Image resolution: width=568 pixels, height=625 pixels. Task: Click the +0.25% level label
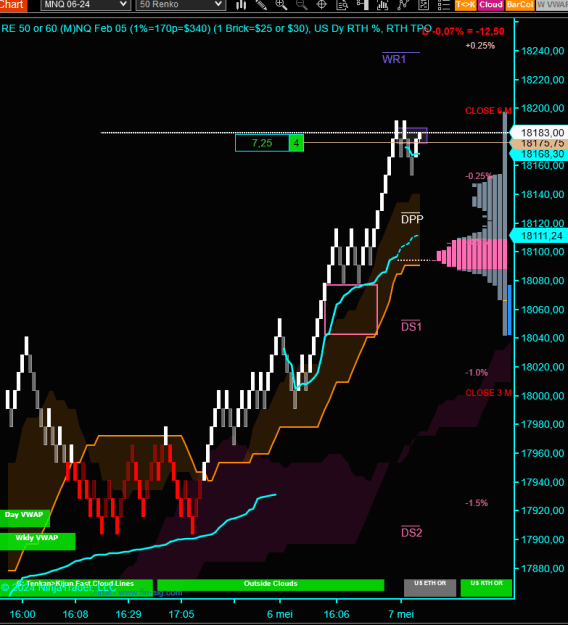point(480,45)
